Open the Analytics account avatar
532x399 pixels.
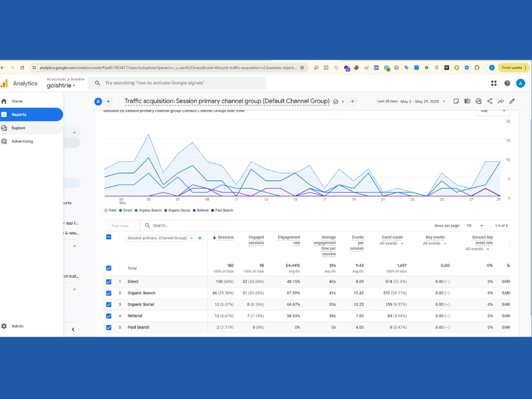pyautogui.click(x=520, y=83)
